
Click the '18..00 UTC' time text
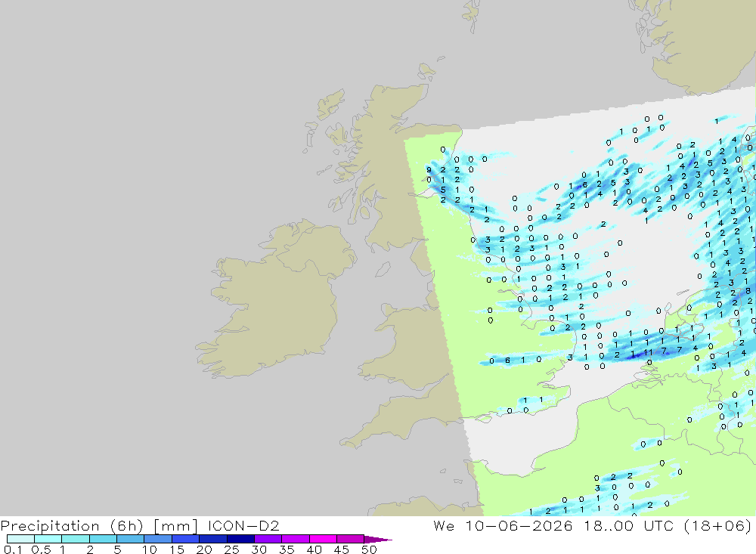pyautogui.click(x=628, y=526)
